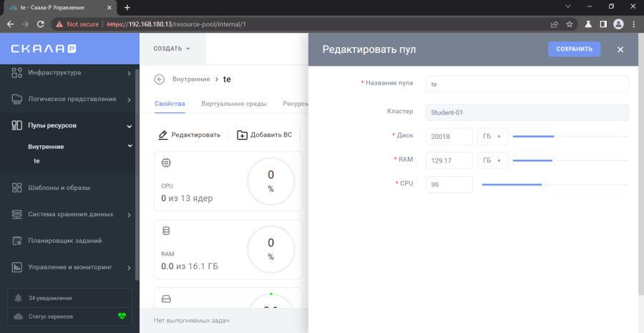Click the Планировщик заданий calendar icon
Screen dimensions: 644x333
click(17, 241)
